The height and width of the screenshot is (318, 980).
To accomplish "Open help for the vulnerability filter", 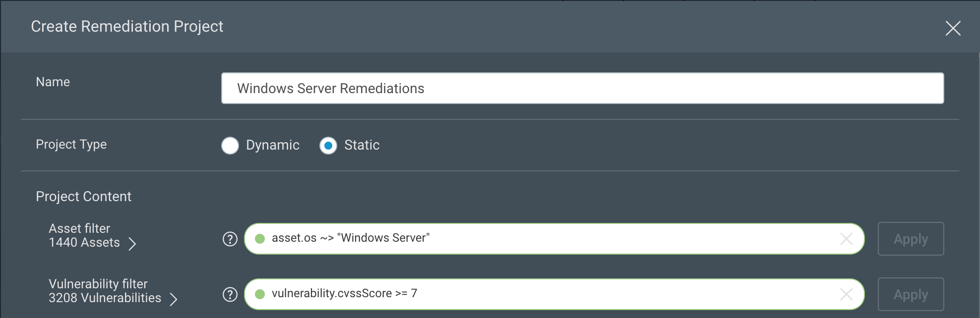I will (x=230, y=294).
